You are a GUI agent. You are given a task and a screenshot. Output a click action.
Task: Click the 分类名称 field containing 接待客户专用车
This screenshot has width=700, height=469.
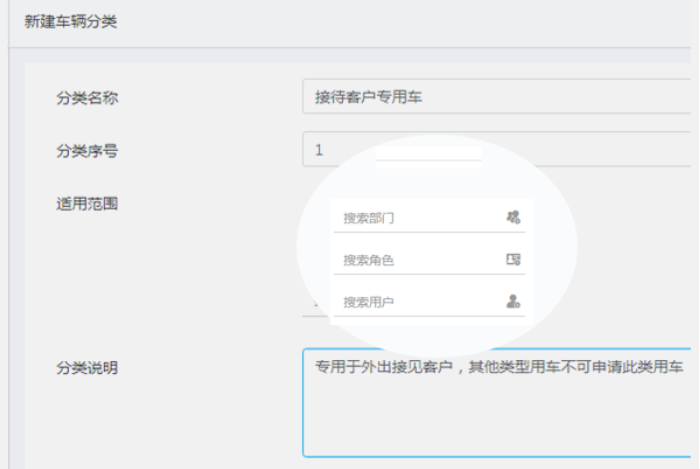click(496, 96)
